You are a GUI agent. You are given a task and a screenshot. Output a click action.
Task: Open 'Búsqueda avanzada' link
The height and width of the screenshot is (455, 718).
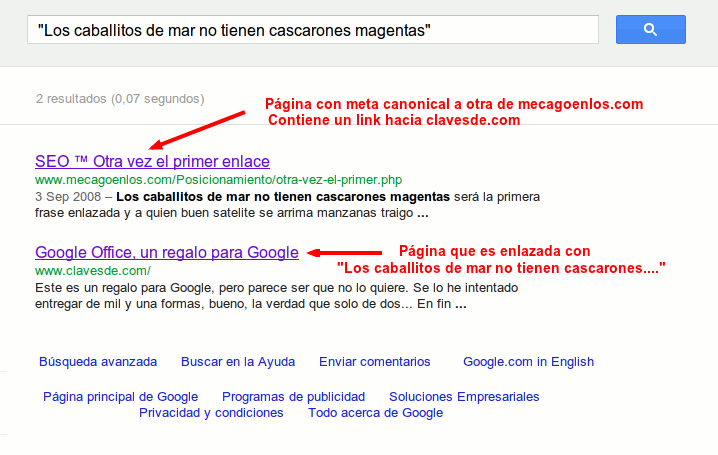(x=98, y=362)
